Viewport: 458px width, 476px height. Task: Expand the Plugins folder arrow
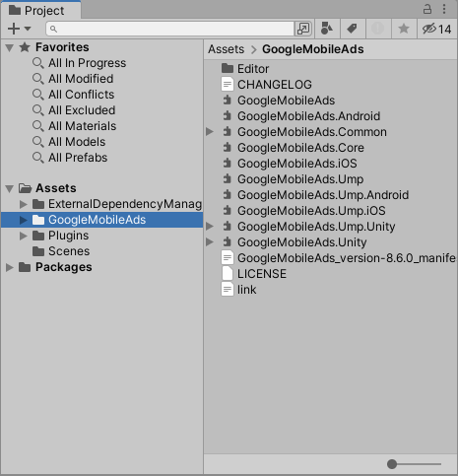coord(23,236)
